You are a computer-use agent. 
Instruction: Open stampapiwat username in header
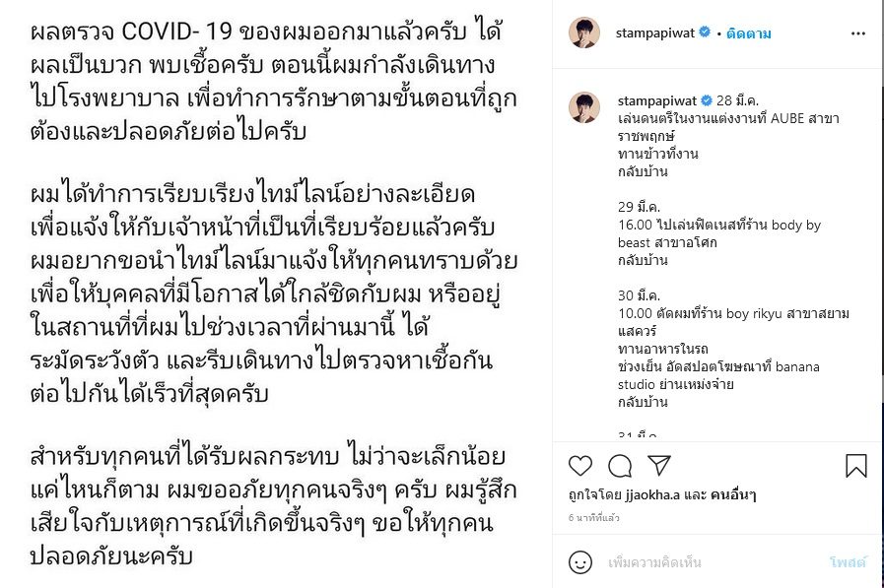tap(655, 33)
